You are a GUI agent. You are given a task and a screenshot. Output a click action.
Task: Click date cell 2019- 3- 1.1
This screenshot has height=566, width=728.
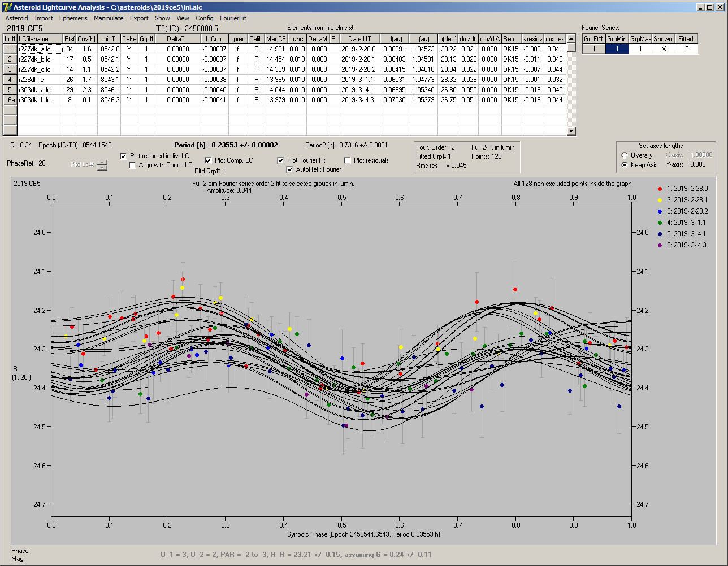tap(359, 80)
